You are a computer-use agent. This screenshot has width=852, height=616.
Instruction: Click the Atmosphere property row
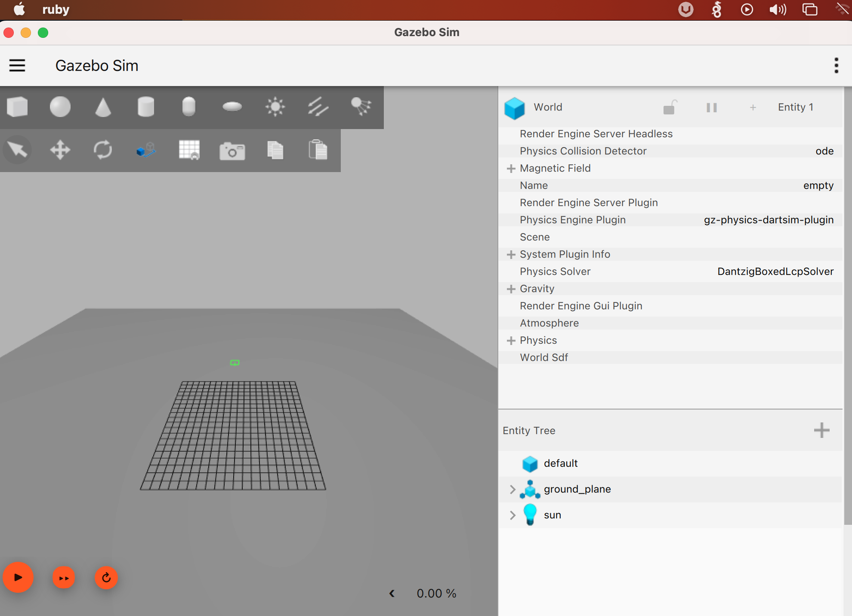tap(670, 323)
